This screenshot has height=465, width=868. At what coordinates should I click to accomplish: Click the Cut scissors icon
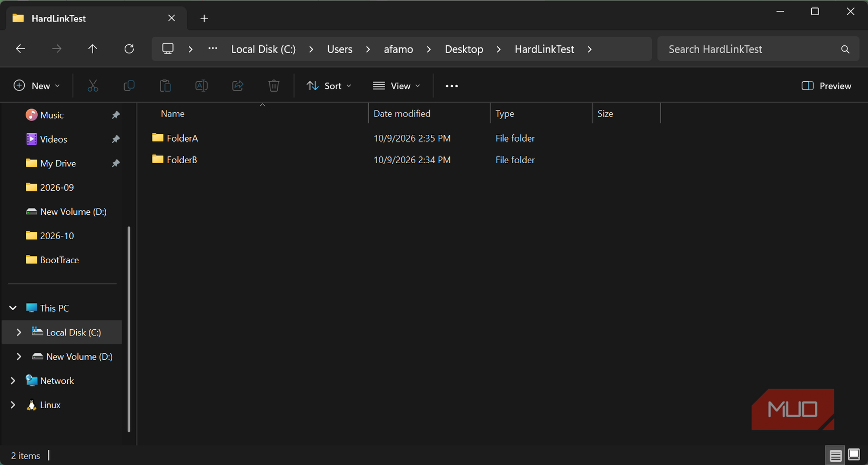(x=93, y=86)
